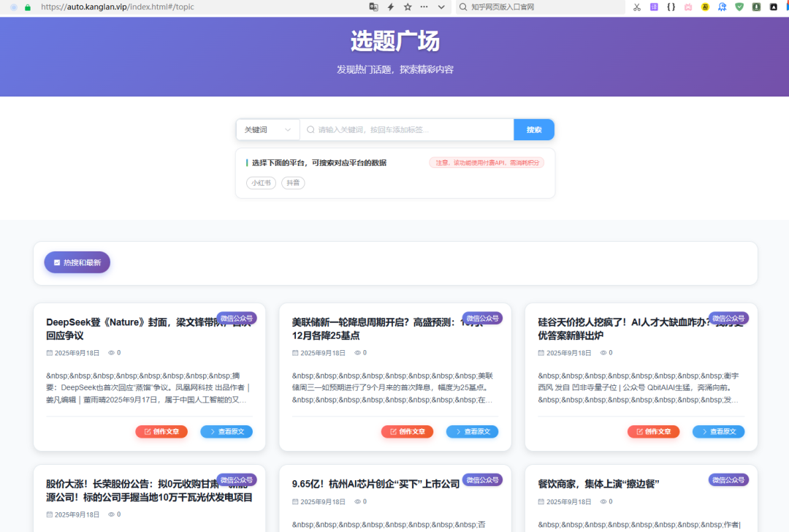Open the {} code formatter extension

pyautogui.click(x=671, y=7)
